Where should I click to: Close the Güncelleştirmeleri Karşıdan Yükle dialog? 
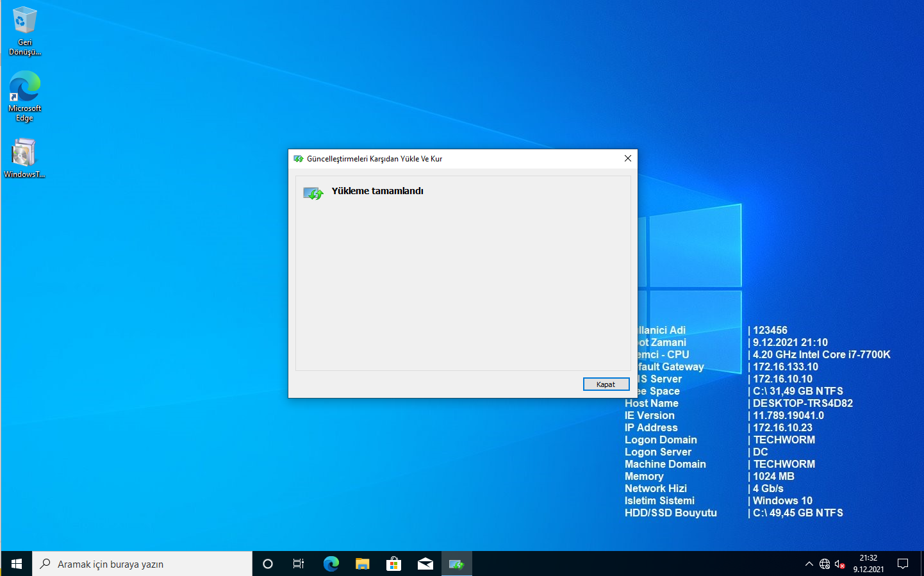tap(627, 158)
